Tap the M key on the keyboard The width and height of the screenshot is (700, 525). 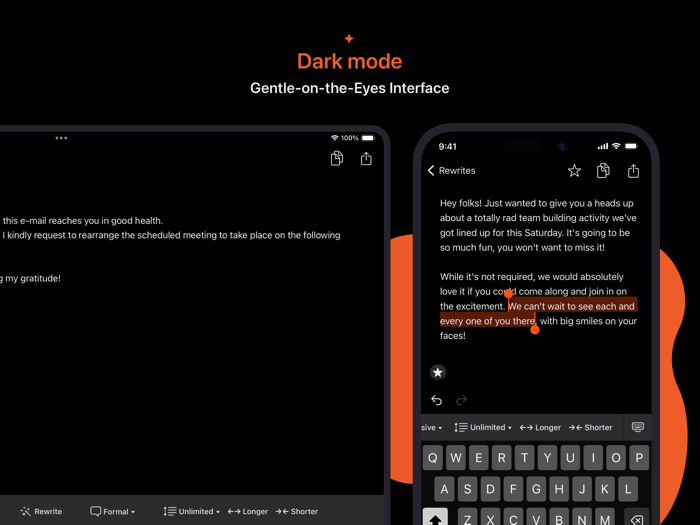click(x=605, y=517)
